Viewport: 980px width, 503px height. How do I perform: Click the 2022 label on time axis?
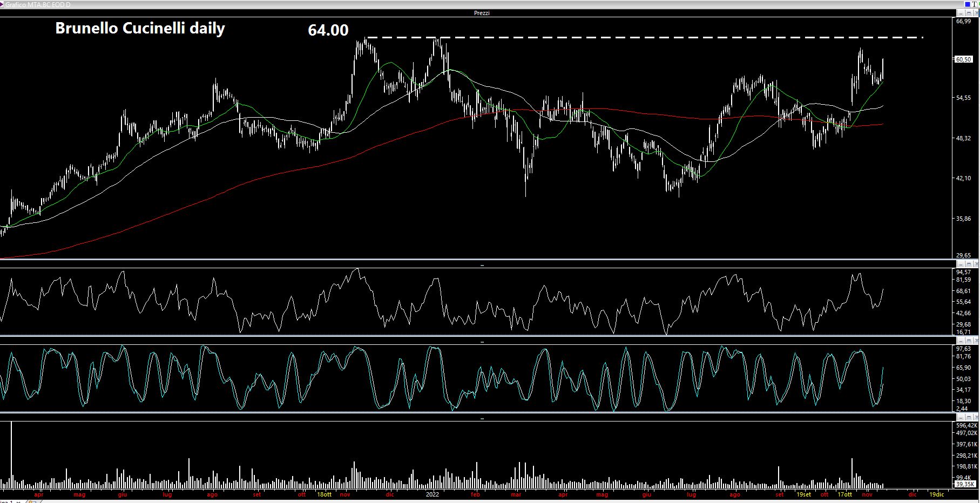pyautogui.click(x=432, y=494)
